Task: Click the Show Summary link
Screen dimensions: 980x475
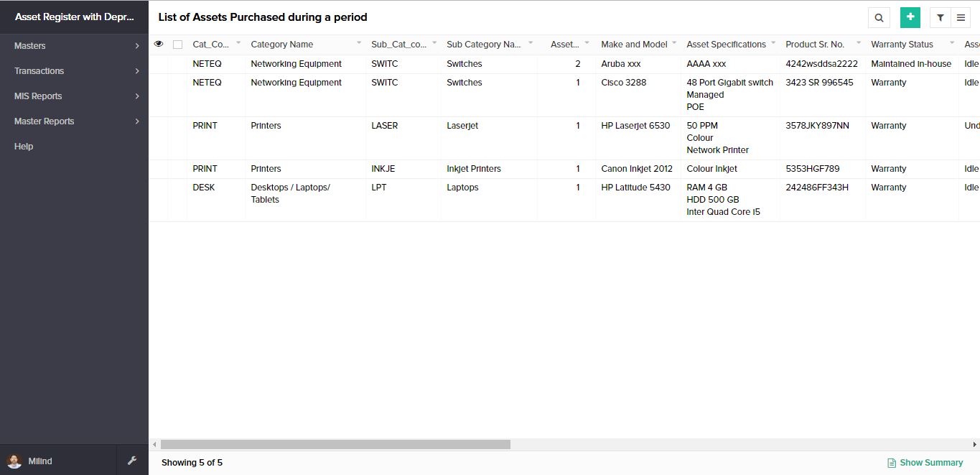Action: pyautogui.click(x=930, y=463)
